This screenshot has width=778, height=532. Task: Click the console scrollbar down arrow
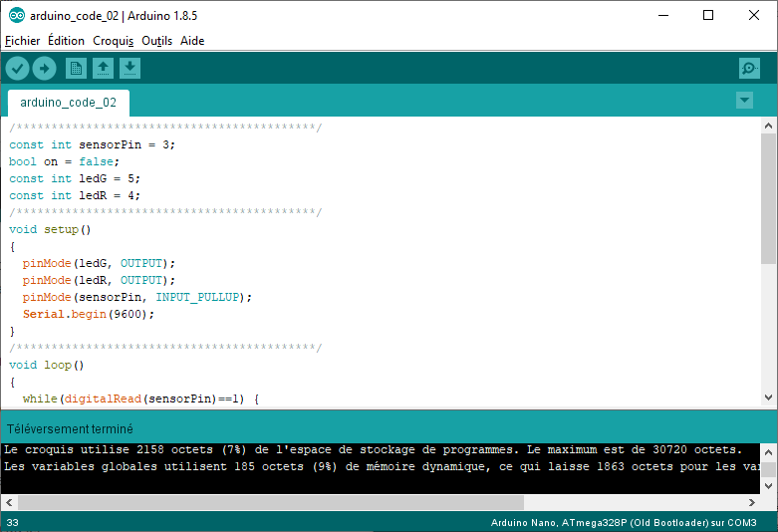(x=768, y=485)
